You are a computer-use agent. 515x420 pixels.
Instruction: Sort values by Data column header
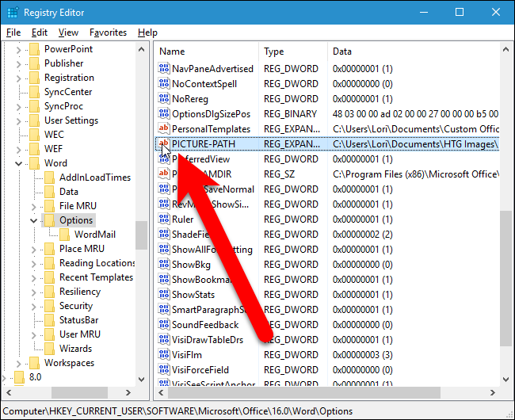(413, 52)
